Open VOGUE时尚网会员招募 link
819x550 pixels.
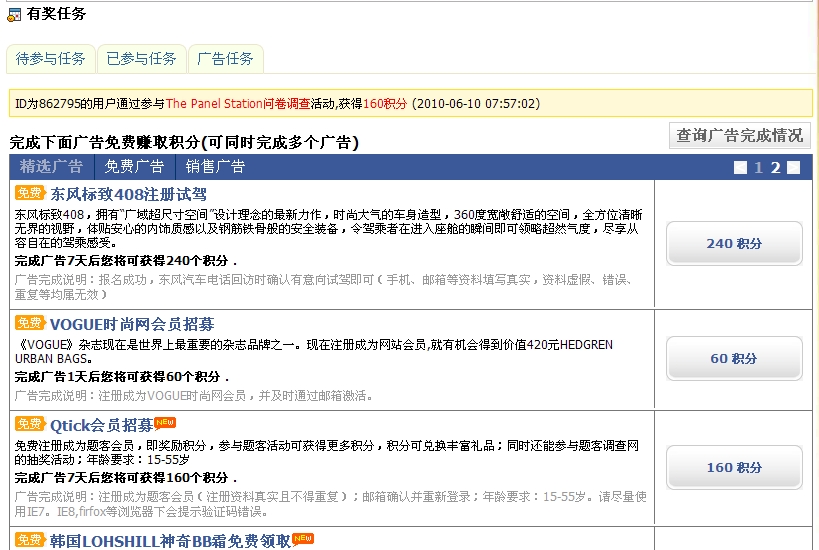pyautogui.click(x=132, y=324)
